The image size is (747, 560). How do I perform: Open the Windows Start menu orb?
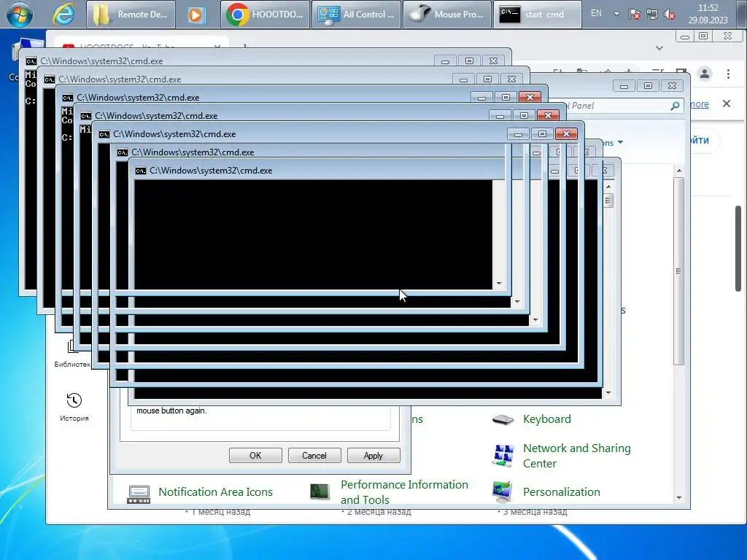click(20, 14)
